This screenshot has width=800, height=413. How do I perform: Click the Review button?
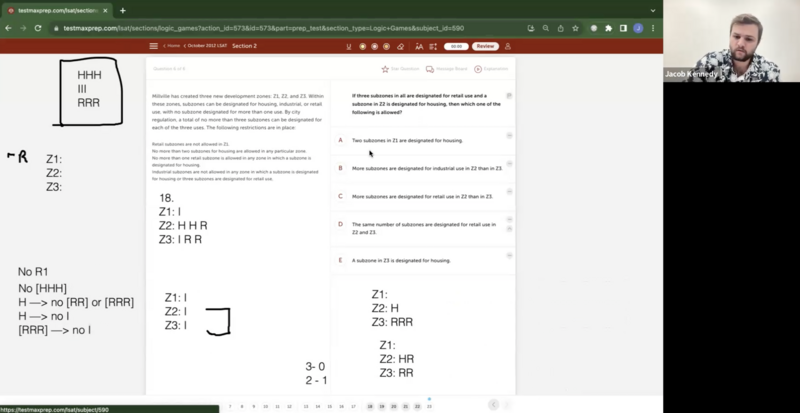(x=485, y=46)
